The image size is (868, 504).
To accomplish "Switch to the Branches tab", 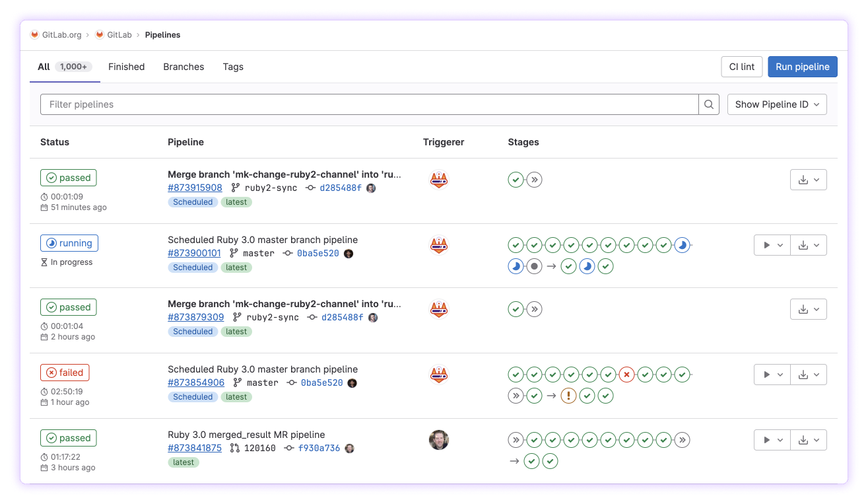I will click(184, 67).
